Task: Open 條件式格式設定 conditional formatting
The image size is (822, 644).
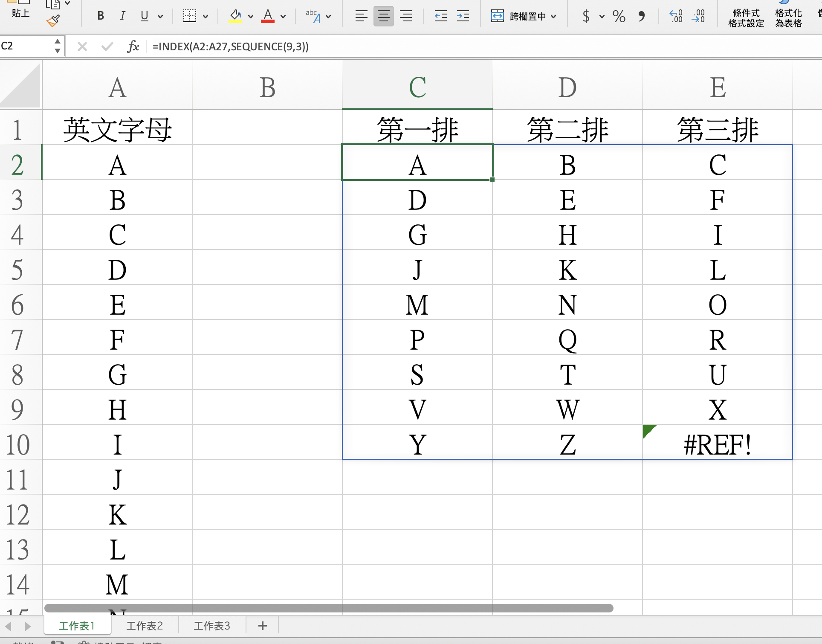Action: [746, 18]
